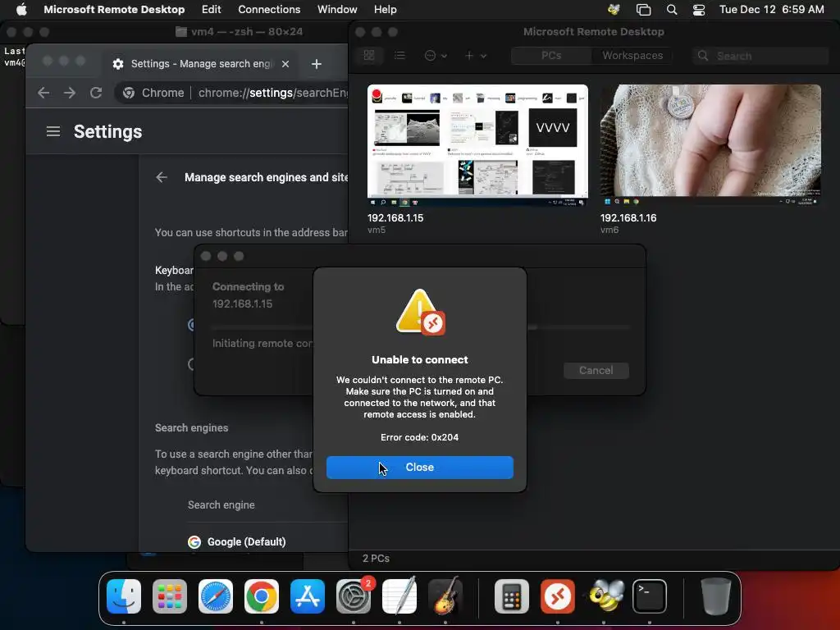
Task: Open the add PC plus dropdown
Action: point(475,56)
